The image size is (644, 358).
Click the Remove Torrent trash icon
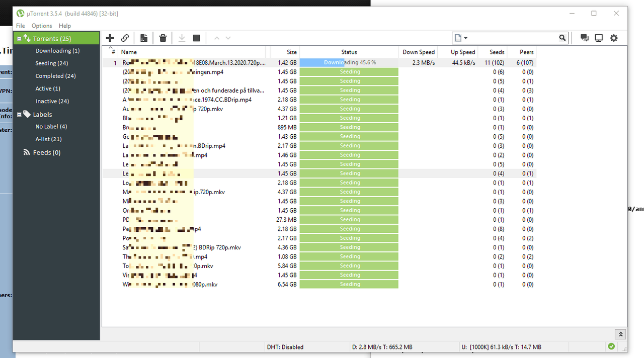[x=163, y=38]
